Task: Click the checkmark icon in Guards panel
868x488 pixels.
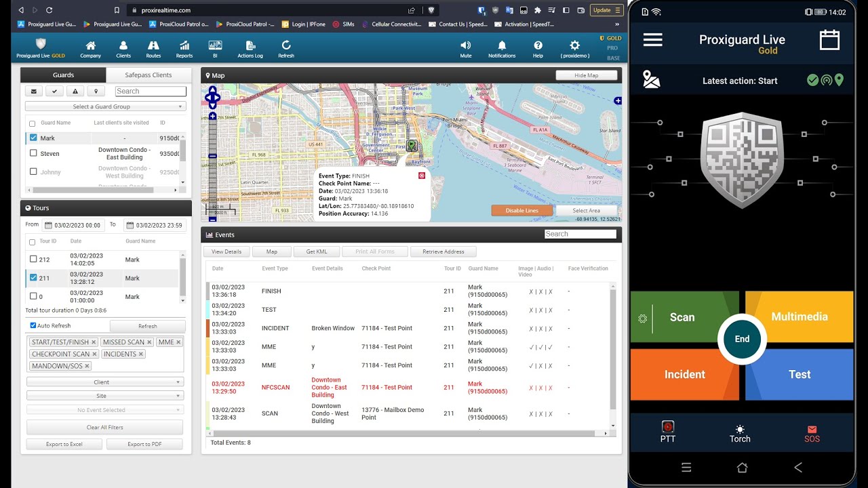Action: (54, 91)
